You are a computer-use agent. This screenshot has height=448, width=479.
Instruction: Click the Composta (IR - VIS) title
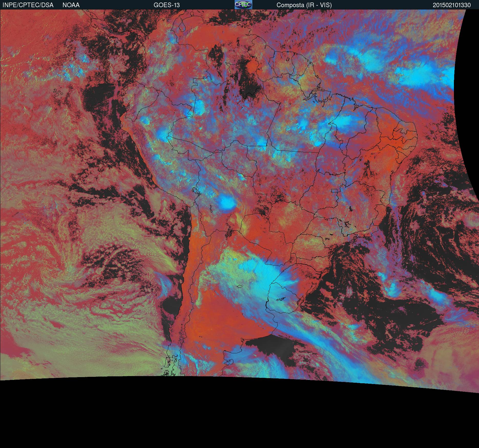point(304,5)
